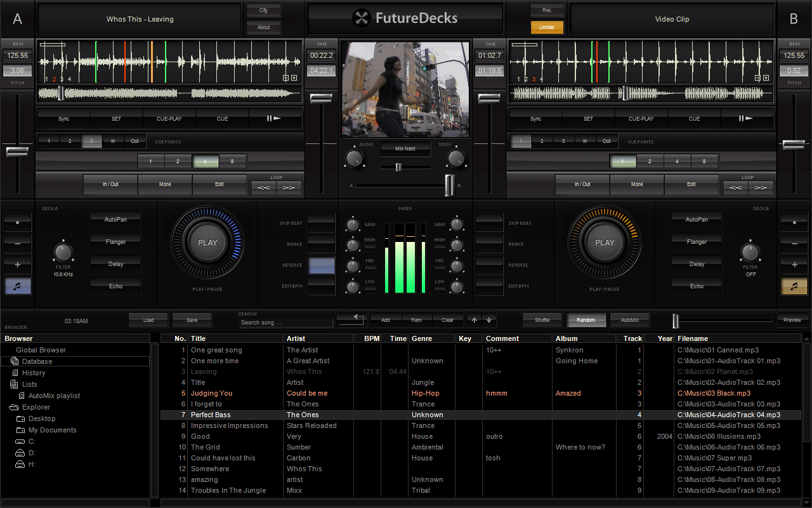Click the crossfader handle
This screenshot has width=812, height=508.
tap(450, 185)
